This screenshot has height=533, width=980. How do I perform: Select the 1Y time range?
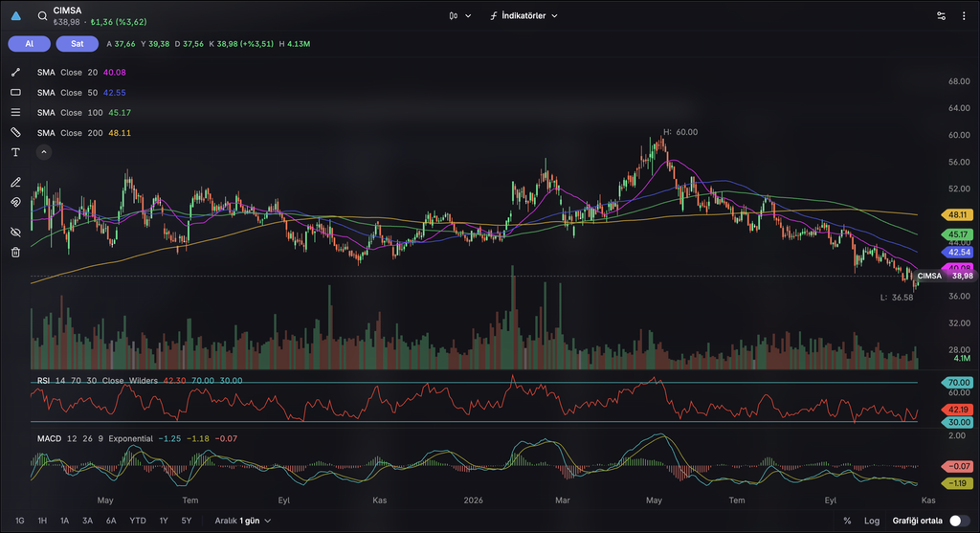pos(164,521)
